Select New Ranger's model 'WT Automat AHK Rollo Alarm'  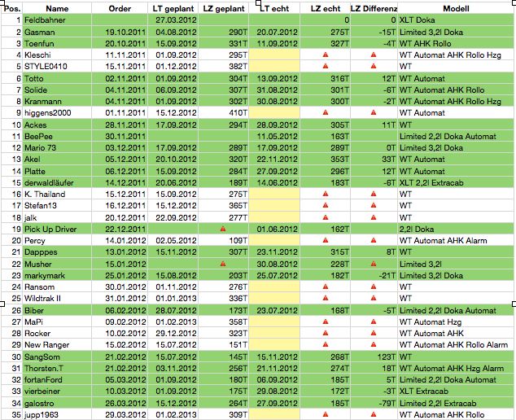pos(453,344)
